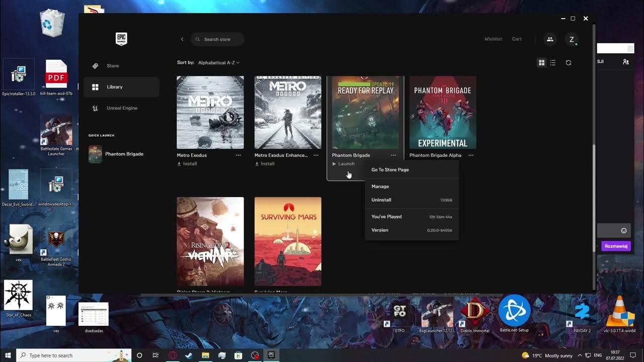Select Battlestate Games Launcher desktop shortcut
644x362 pixels.
click(x=56, y=136)
